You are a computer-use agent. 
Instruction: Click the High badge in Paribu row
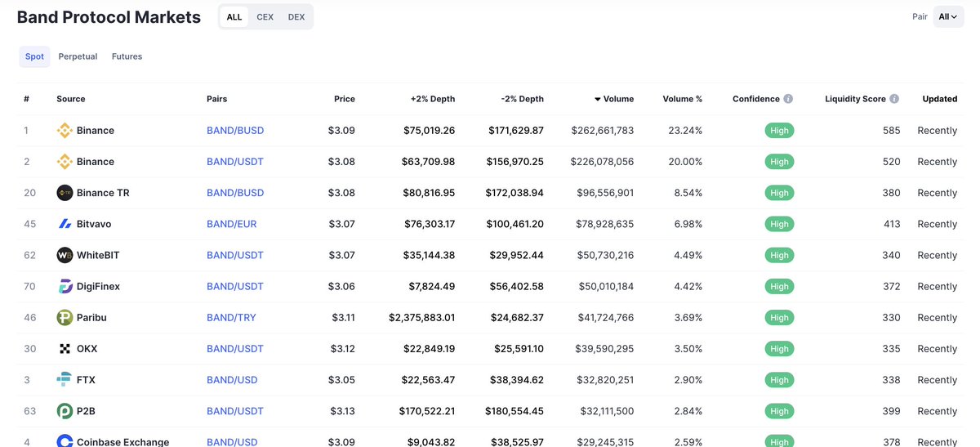pos(779,317)
